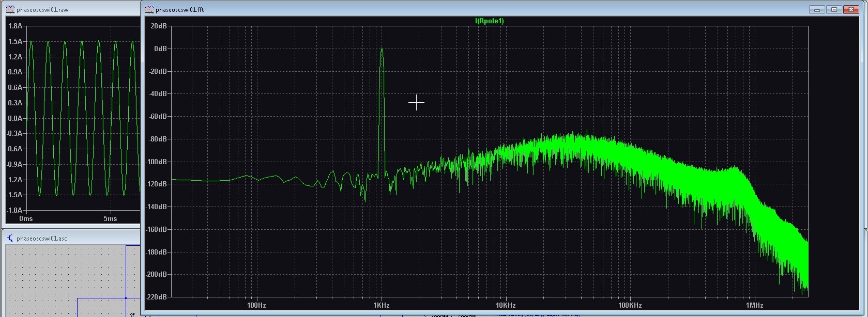Click the -1.8A label in raw window

coord(14,211)
